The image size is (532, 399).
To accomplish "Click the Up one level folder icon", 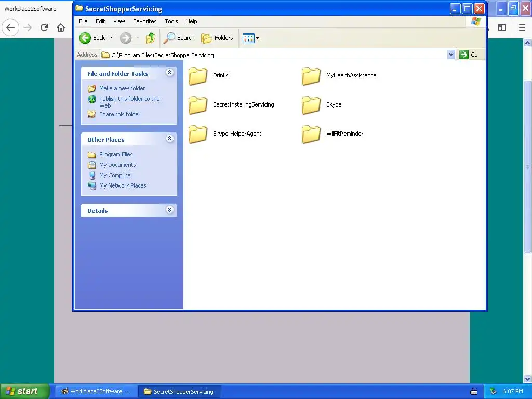I will (150, 38).
